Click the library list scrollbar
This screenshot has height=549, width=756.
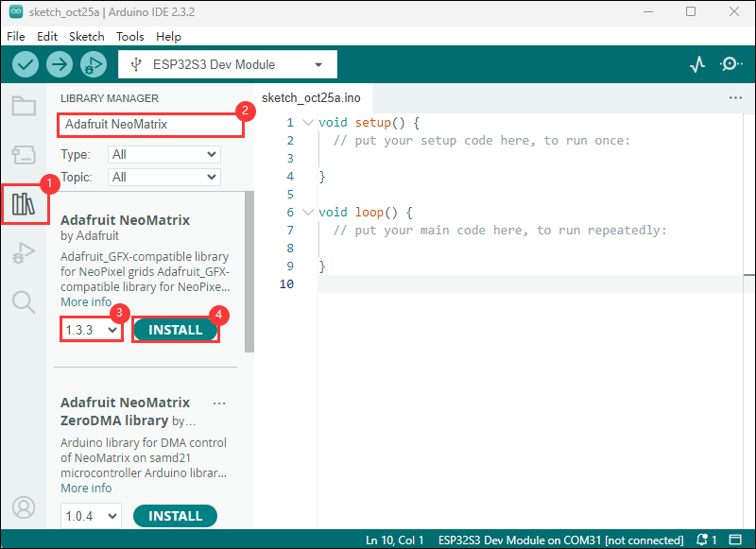pyautogui.click(x=249, y=272)
